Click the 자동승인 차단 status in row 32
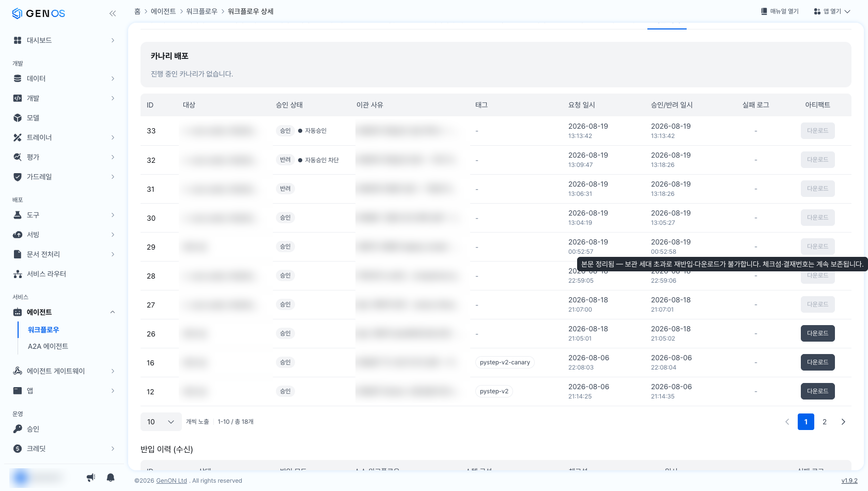The image size is (868, 491). [318, 160]
